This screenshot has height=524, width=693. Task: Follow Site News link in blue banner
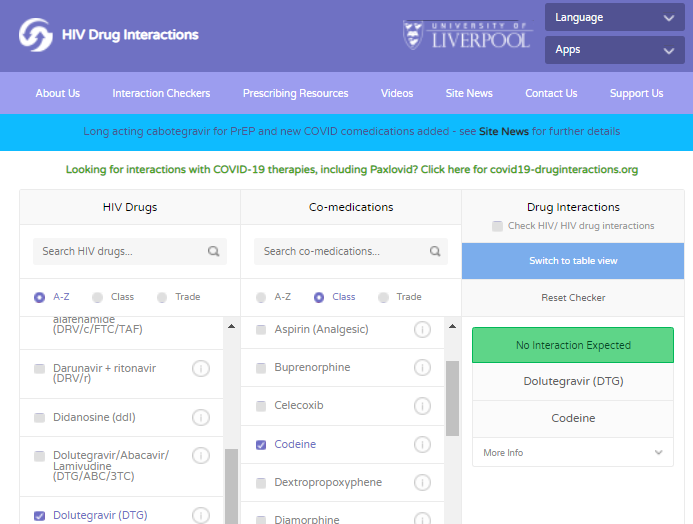[504, 132]
